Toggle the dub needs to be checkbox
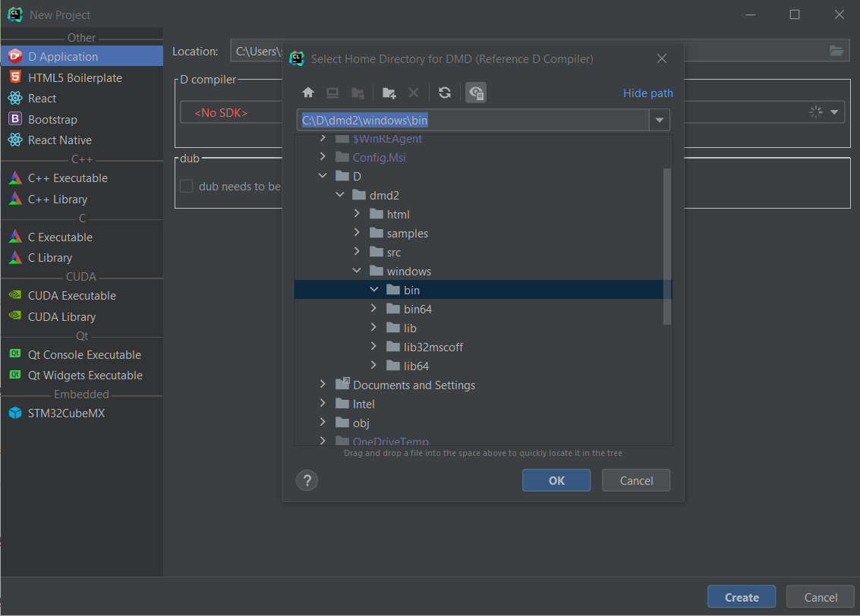This screenshot has width=860, height=616. click(x=187, y=187)
